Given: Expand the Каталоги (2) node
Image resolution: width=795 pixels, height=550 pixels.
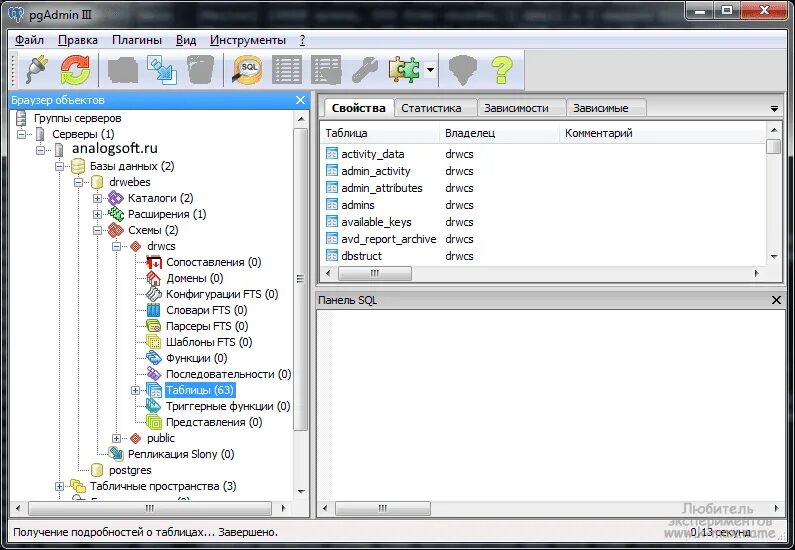Looking at the screenshot, I should pos(97,198).
